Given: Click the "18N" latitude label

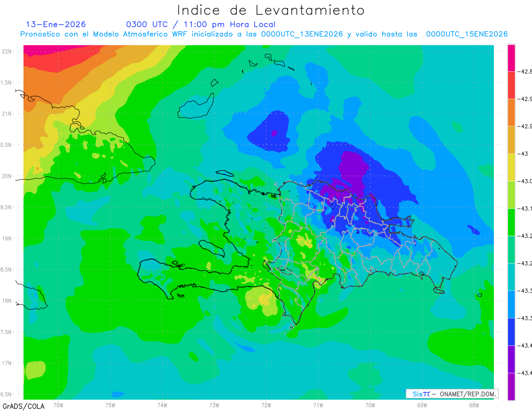Looking at the screenshot, I should click(x=8, y=301).
